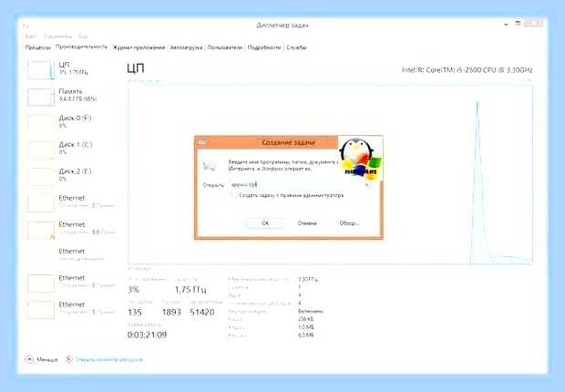This screenshot has height=392, width=565.
Task: Select the Ethernet entry showing 0,8 throughput
Action: coord(70,229)
